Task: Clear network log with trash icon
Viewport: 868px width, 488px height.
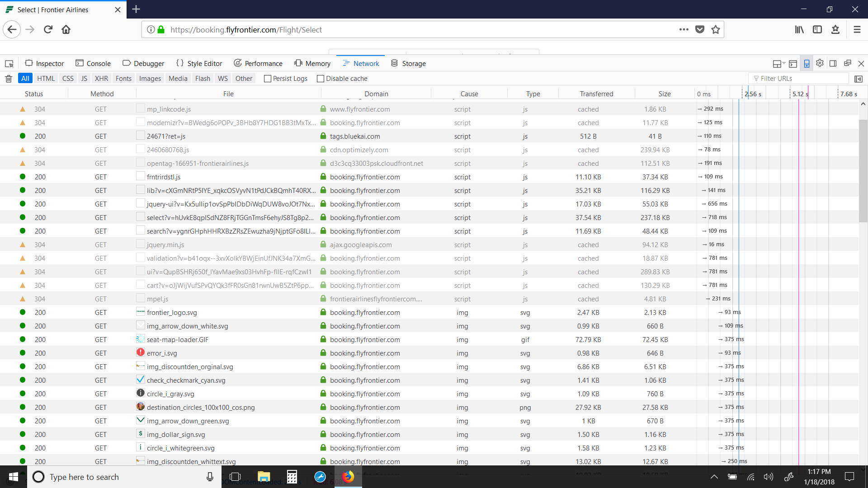Action: point(8,79)
